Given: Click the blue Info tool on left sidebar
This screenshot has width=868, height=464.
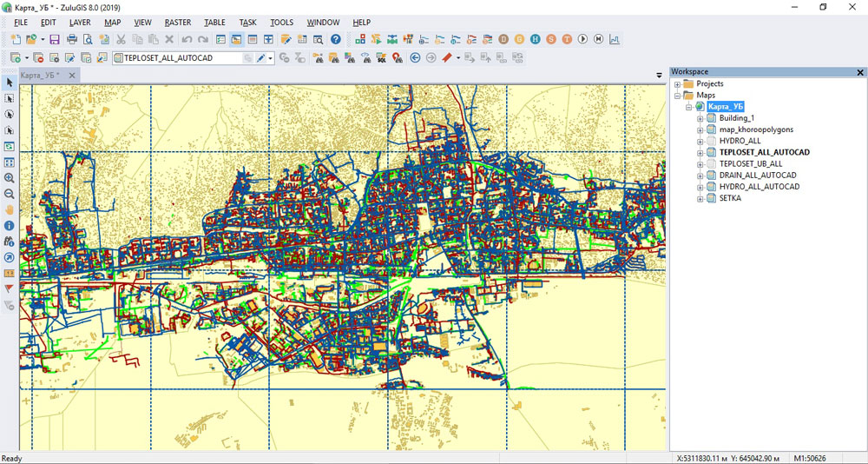Looking at the screenshot, I should 10,225.
